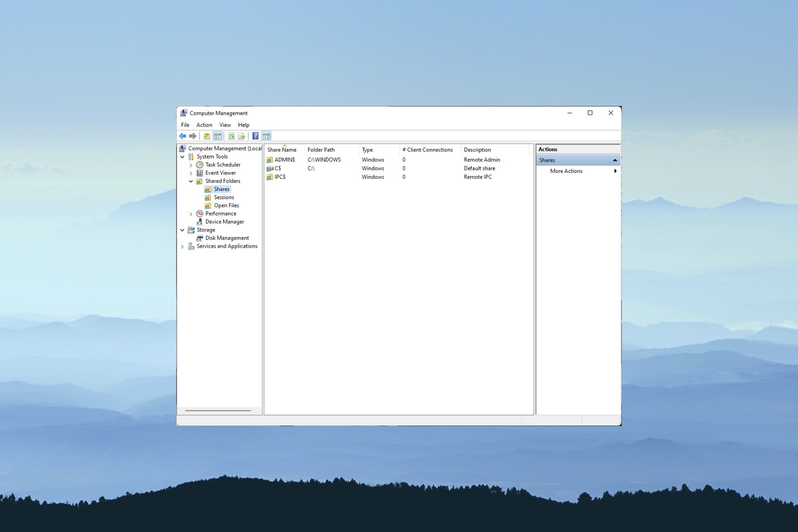Open the Action menu in menu bar
The width and height of the screenshot is (798, 532).
tap(204, 125)
